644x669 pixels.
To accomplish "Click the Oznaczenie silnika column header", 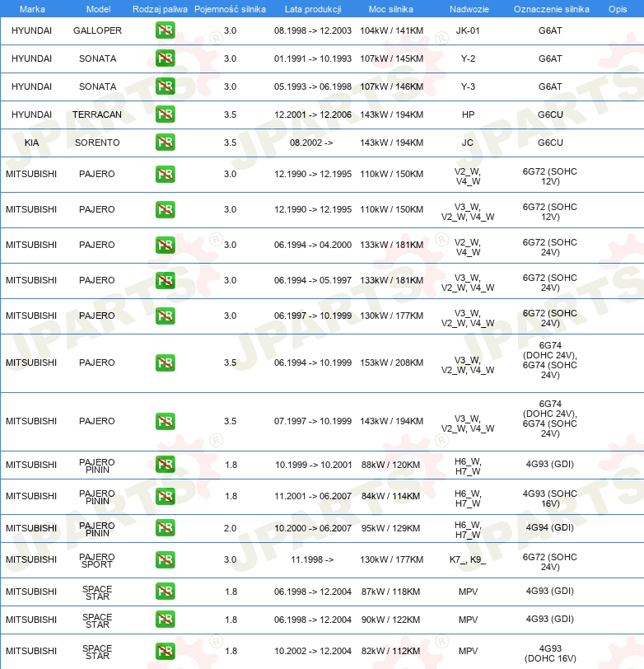I will tap(552, 9).
